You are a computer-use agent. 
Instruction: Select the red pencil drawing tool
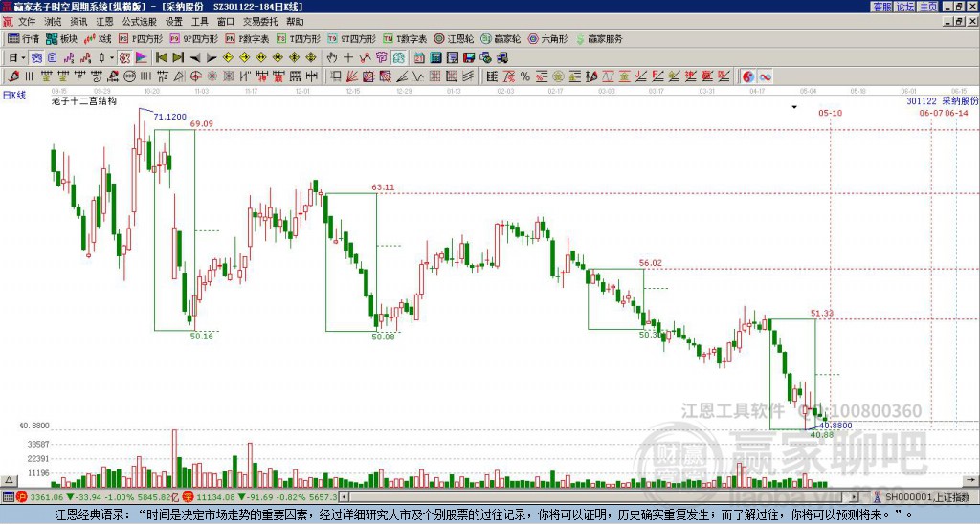click(x=13, y=76)
